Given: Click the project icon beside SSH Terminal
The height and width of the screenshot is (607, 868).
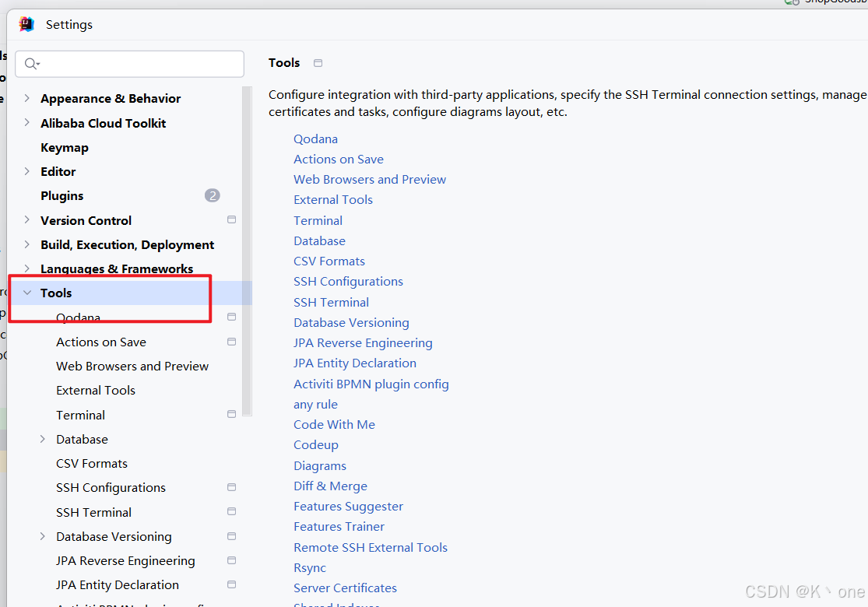Looking at the screenshot, I should (231, 512).
